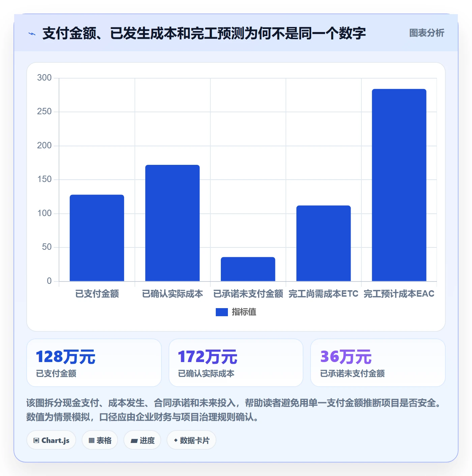The height and width of the screenshot is (476, 472).
Task: Click the diamond icon in 数据卡片 chip
Action: (x=176, y=440)
